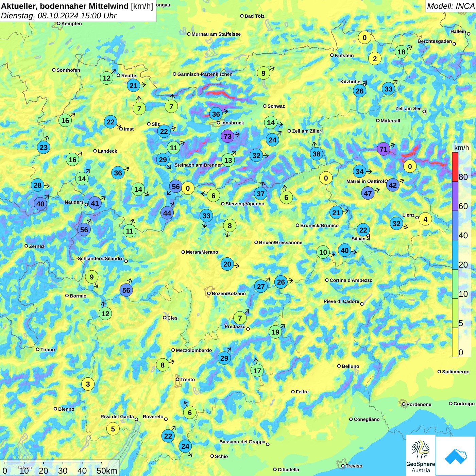Screen dimensions: 476x476
Task: Click the 47 km/h wind station marker
Action: tap(368, 193)
